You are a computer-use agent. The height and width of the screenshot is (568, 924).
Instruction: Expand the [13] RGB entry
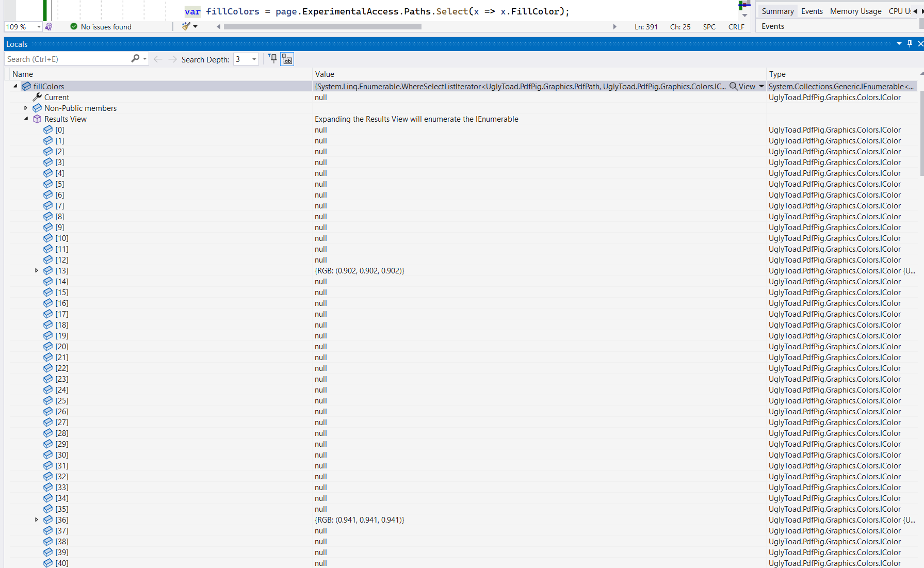point(36,270)
